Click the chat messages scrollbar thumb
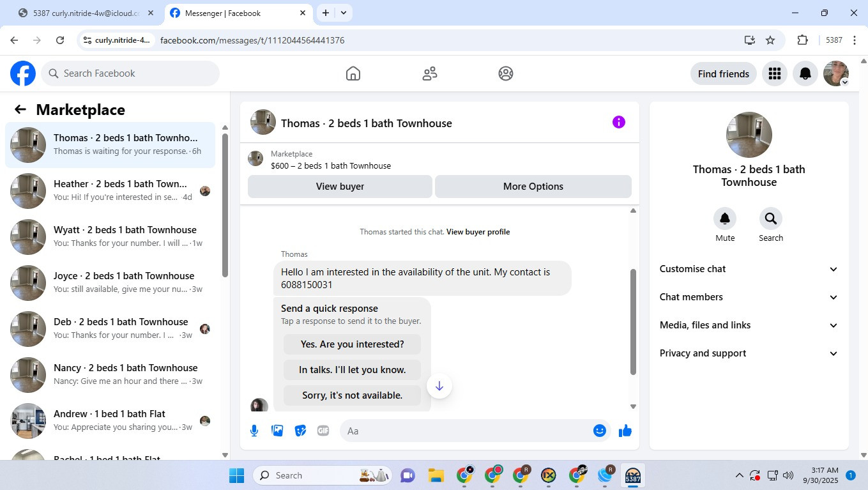Screen dimensions: 868x490 tap(633, 322)
